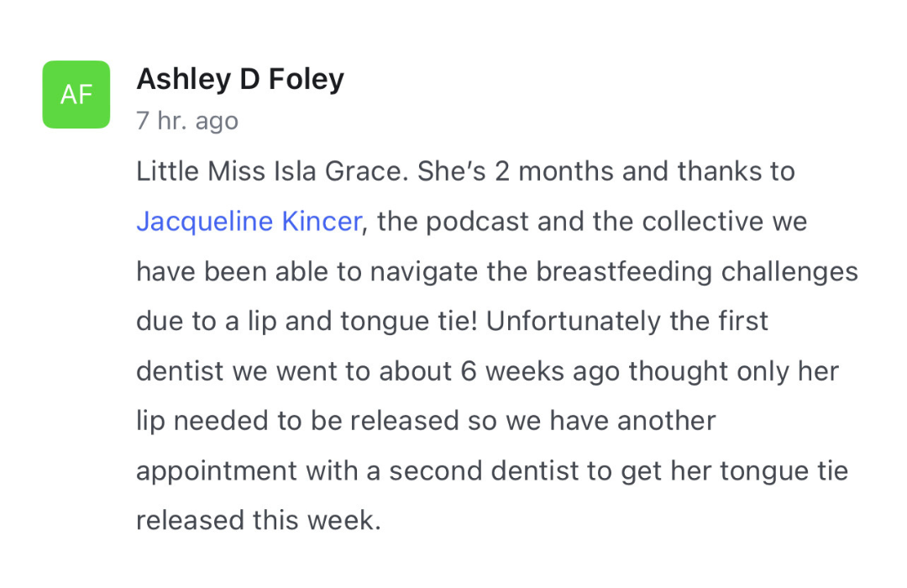
Task: Open the Jacqueline Kincer mention link
Action: (249, 222)
